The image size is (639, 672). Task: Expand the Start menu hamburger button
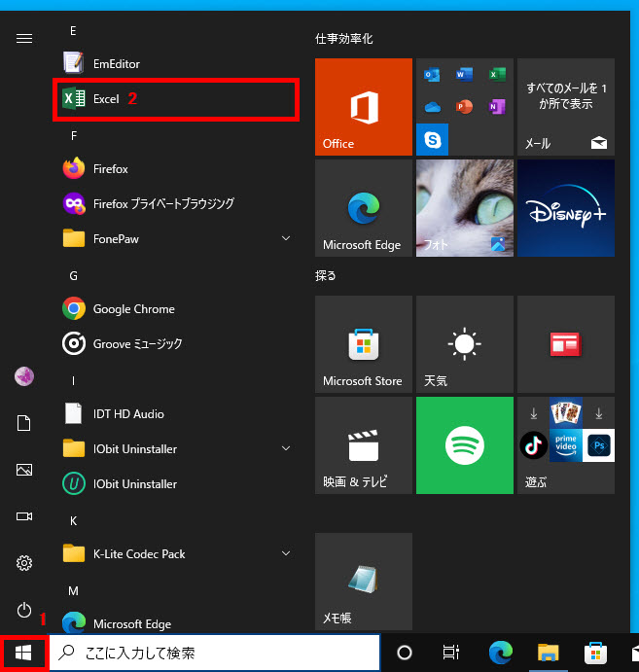(24, 38)
